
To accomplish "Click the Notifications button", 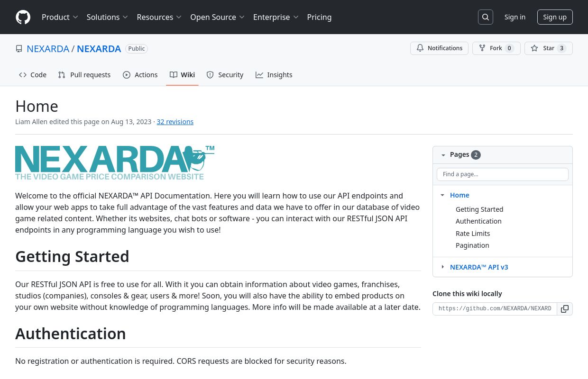I will pyautogui.click(x=439, y=48).
